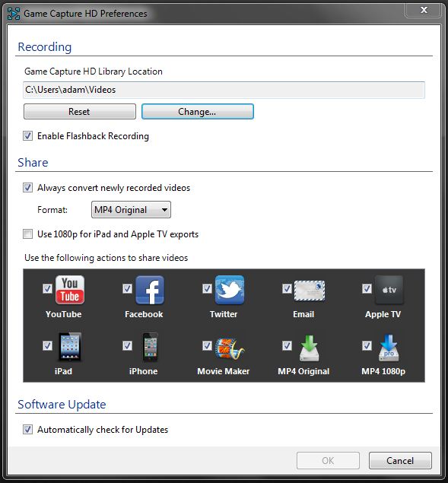This screenshot has height=483, width=448.
Task: Click the YouTube share icon
Action: click(x=70, y=290)
